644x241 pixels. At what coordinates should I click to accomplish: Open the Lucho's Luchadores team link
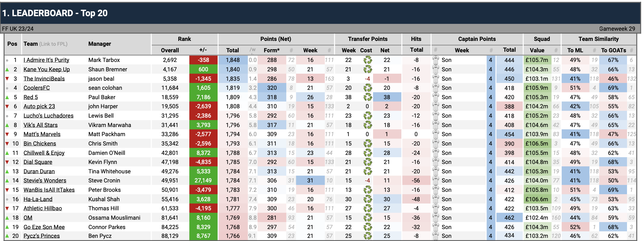click(48, 116)
